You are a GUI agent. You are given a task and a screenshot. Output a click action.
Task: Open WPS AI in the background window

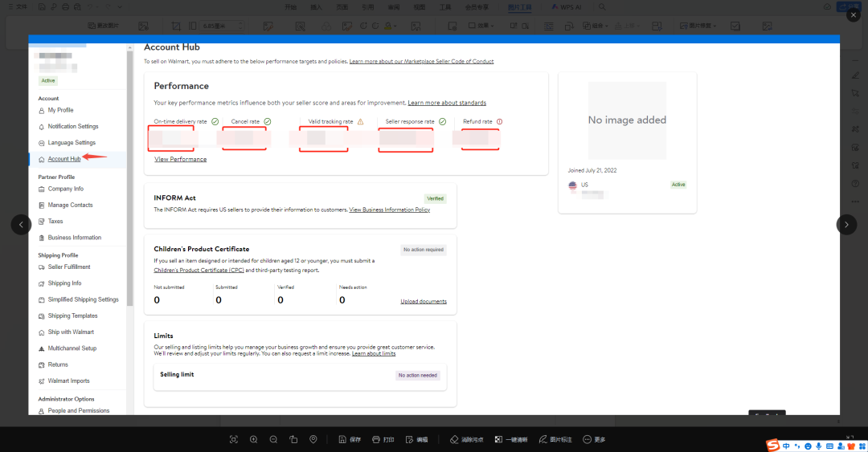click(567, 7)
